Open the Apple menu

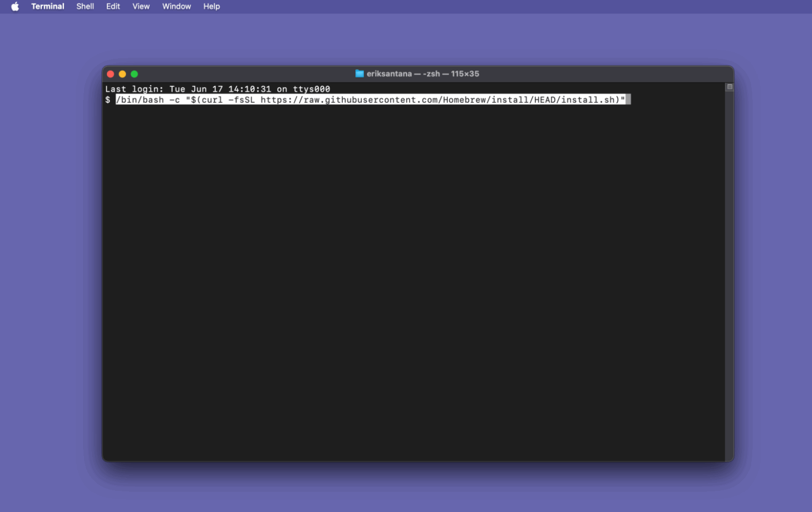tap(14, 6)
